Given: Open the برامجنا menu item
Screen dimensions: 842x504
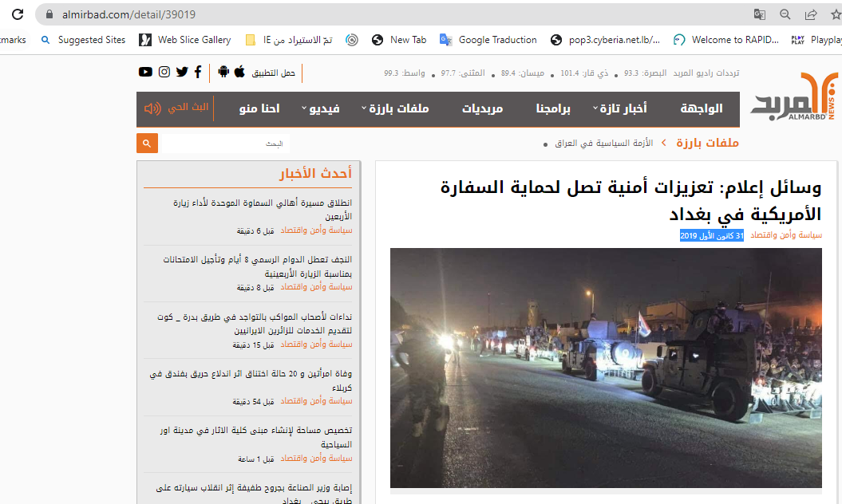Looking at the screenshot, I should 554,108.
